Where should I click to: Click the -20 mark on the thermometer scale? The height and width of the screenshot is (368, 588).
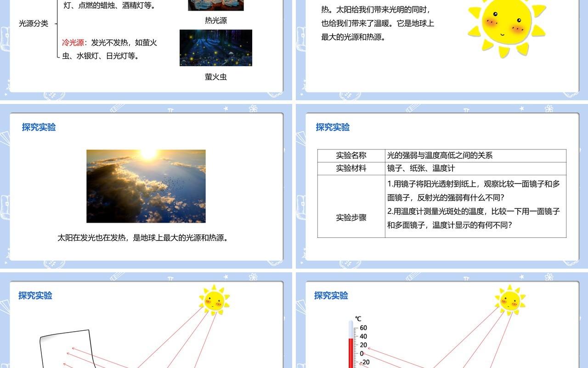coord(366,362)
